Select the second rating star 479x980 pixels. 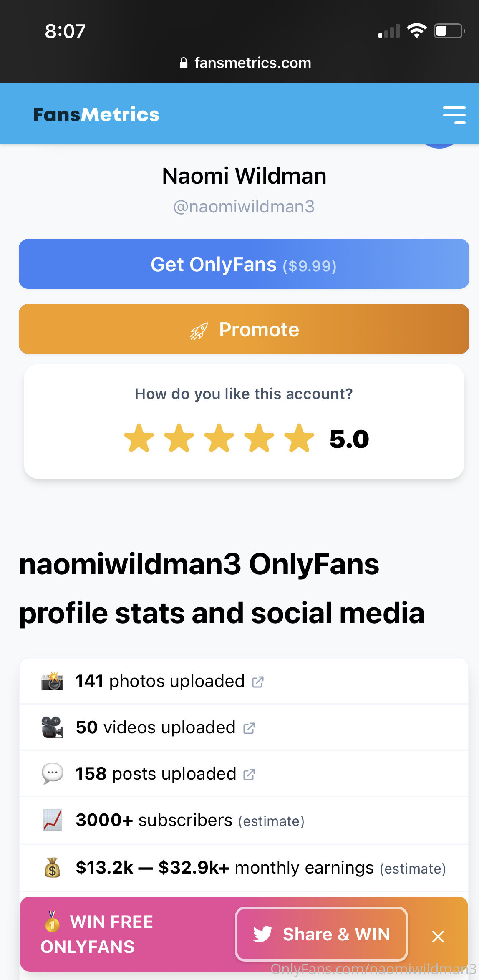coord(179,438)
